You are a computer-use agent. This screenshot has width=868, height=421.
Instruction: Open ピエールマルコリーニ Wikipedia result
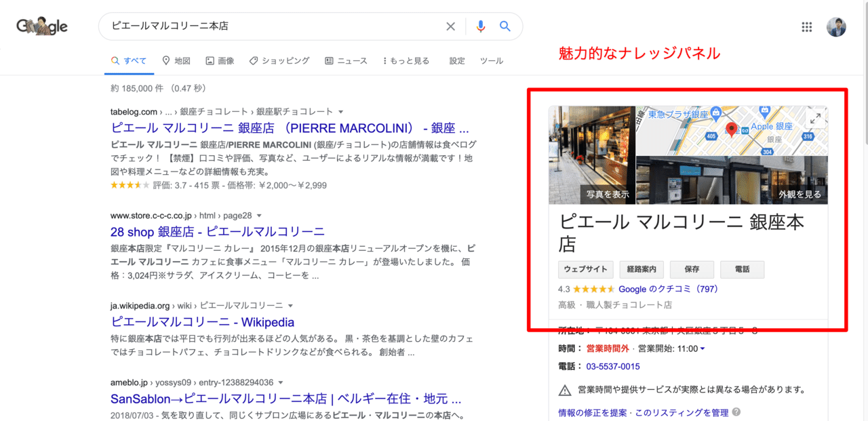202,322
